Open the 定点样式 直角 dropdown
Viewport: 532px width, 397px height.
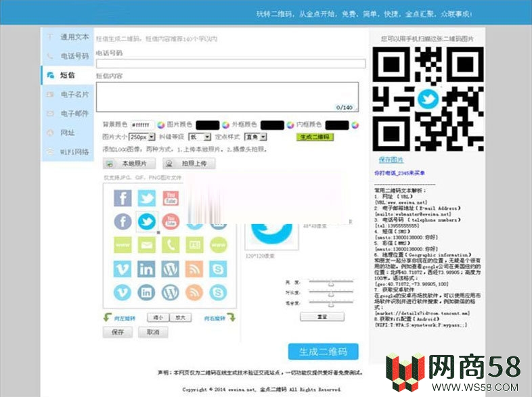coord(256,137)
